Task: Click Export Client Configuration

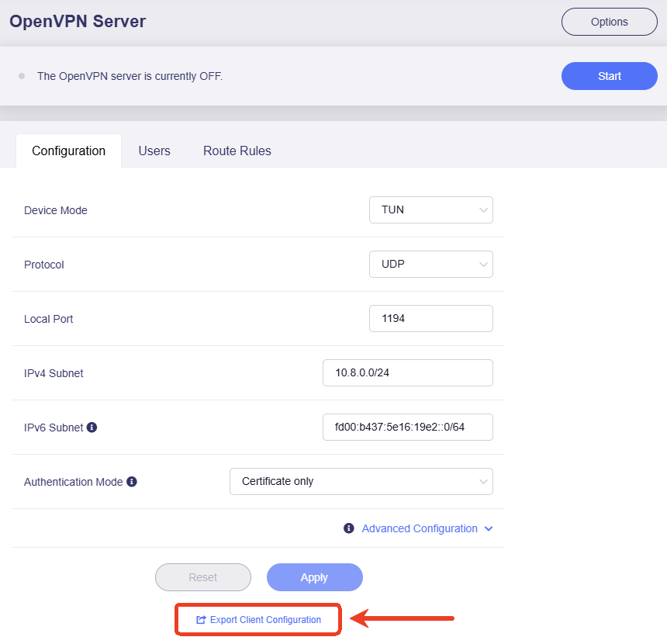Action: coord(257,619)
